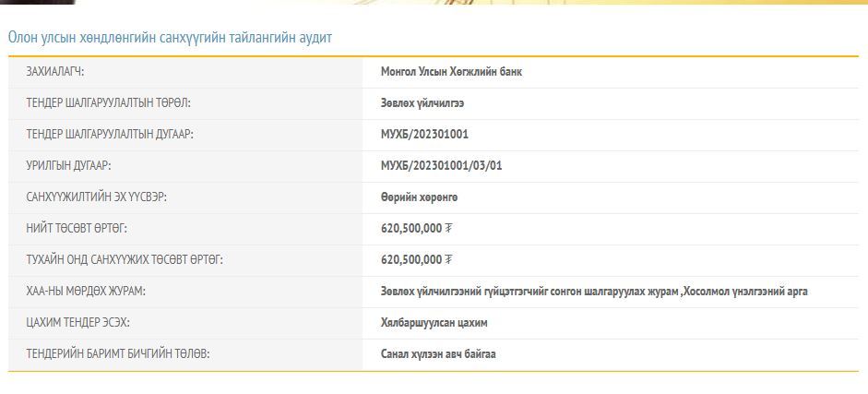Screen dimensions: 868x394
Task: Select the ТЕНДЕР ШАЛГАРУУЛАЛТЫН ДУГААР label
Action: coord(110,135)
